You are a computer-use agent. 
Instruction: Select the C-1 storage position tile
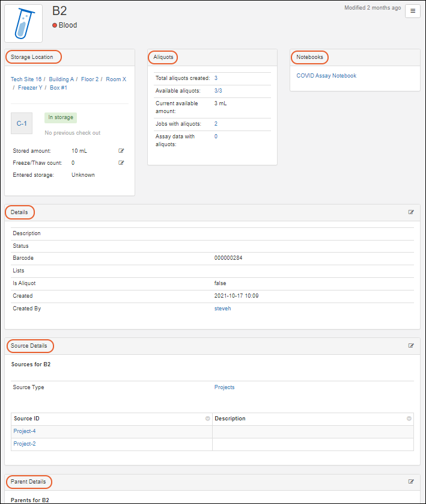pos(22,123)
